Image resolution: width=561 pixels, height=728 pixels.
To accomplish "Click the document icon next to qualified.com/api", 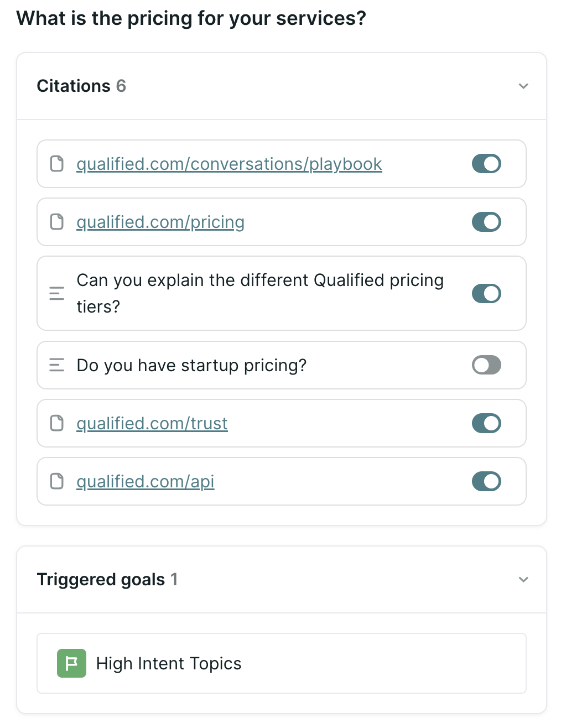I will 57,481.
